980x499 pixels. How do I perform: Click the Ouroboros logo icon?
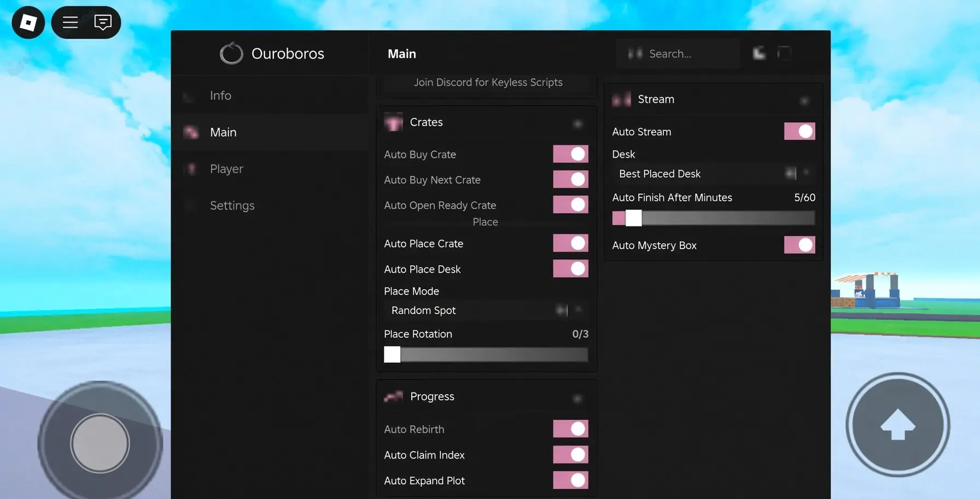click(x=231, y=54)
